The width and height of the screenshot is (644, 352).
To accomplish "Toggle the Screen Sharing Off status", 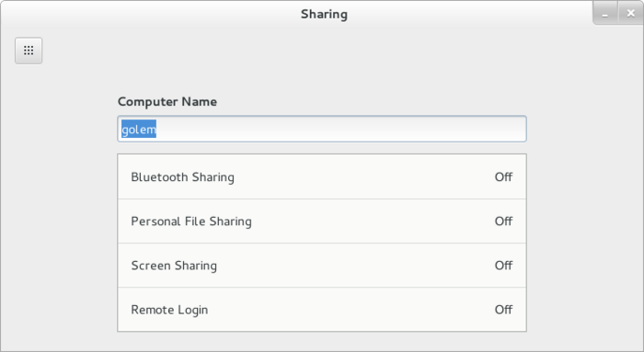I will click(503, 266).
